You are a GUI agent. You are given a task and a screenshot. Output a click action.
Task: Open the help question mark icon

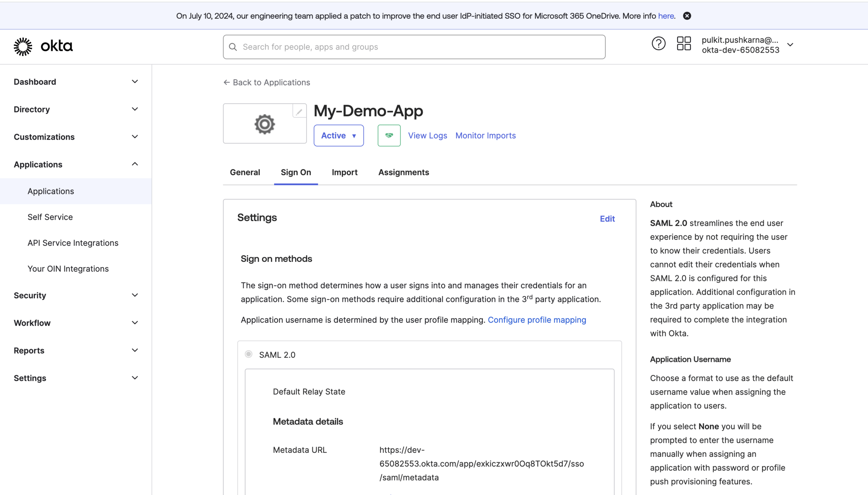pyautogui.click(x=658, y=44)
